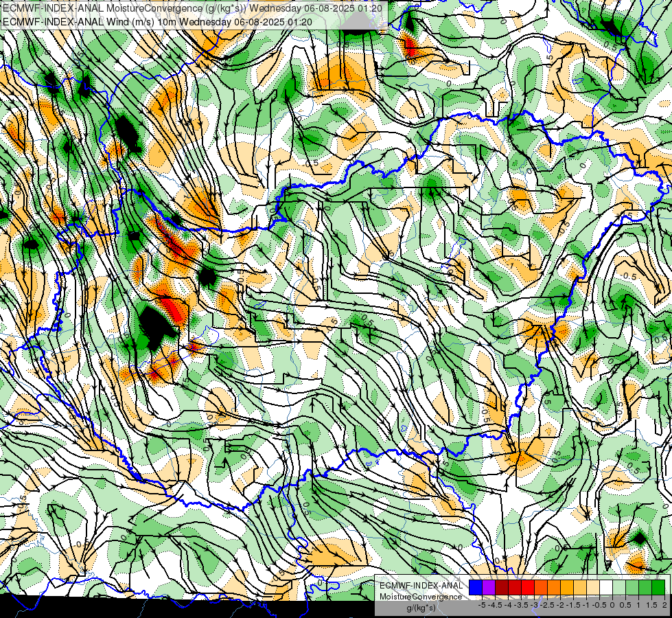The image size is (672, 618).
Task: Click the -2 tick label on the legend
Action: pyautogui.click(x=560, y=605)
